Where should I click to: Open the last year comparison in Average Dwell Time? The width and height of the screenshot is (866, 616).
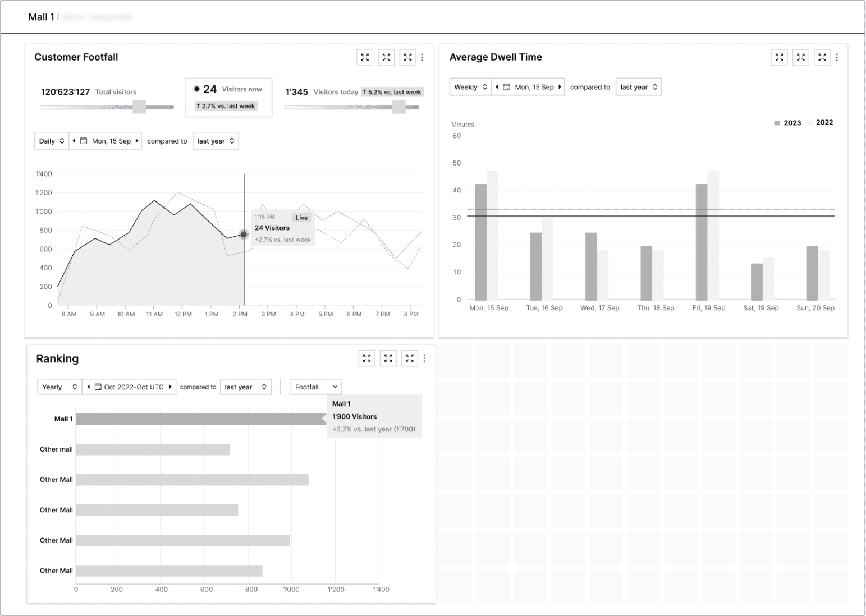click(x=639, y=87)
